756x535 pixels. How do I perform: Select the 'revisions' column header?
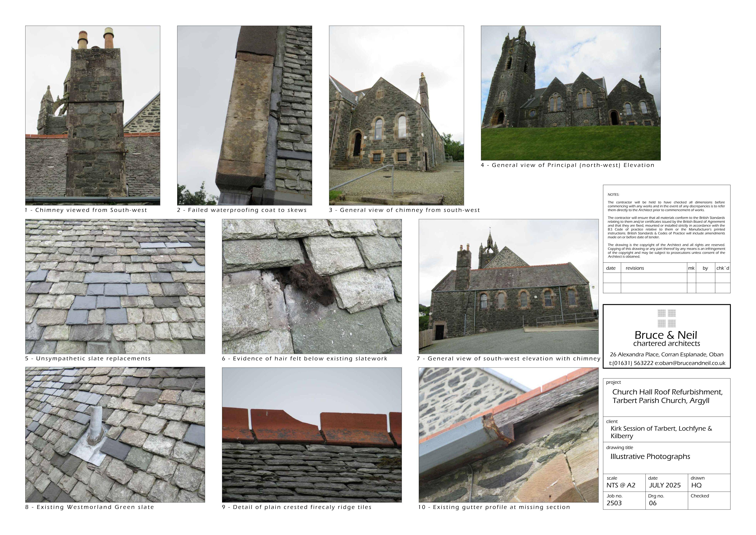point(635,268)
